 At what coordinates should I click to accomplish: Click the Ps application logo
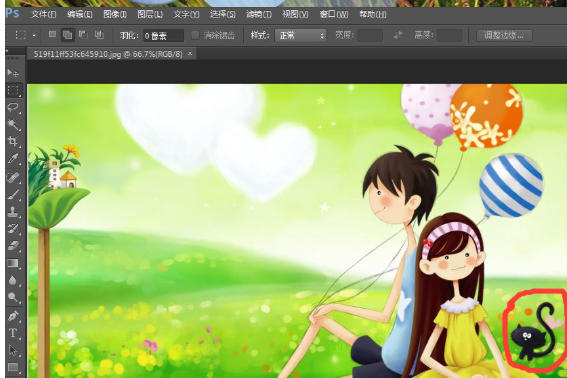[x=13, y=14]
